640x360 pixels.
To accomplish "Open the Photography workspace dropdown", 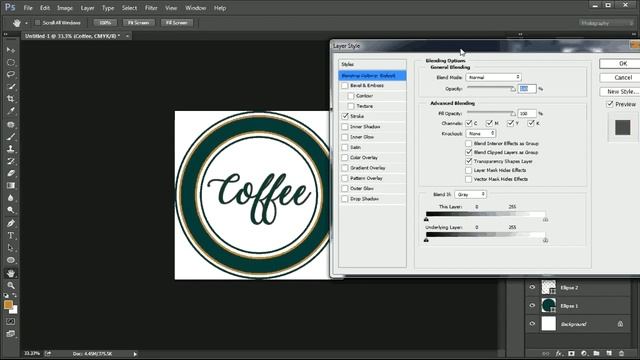I will tap(607, 23).
